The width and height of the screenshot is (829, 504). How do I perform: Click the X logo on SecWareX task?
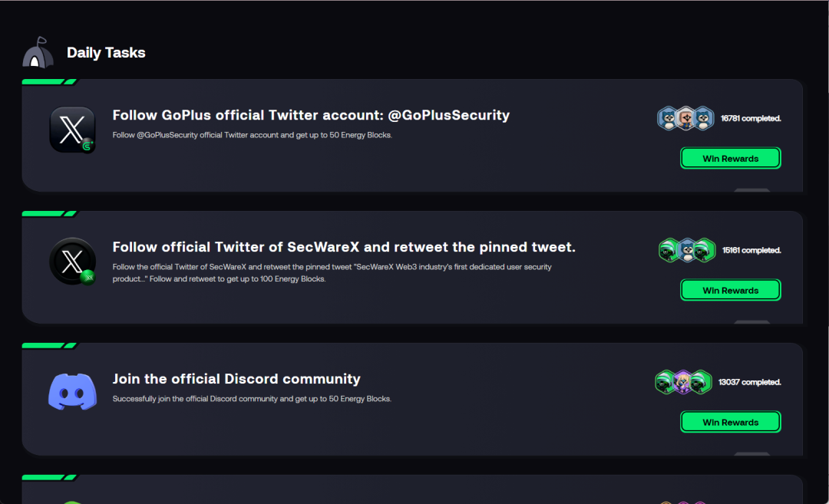(x=72, y=262)
